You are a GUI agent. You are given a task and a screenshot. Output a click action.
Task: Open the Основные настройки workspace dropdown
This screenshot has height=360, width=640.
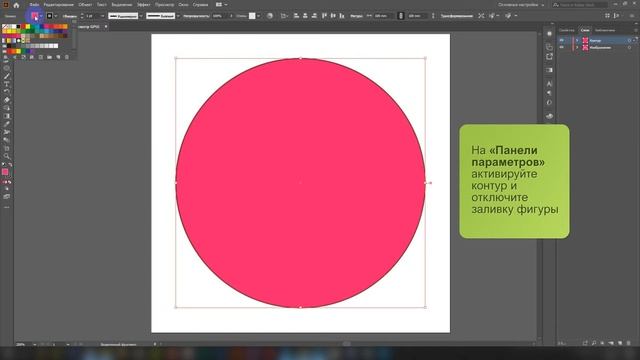point(521,5)
